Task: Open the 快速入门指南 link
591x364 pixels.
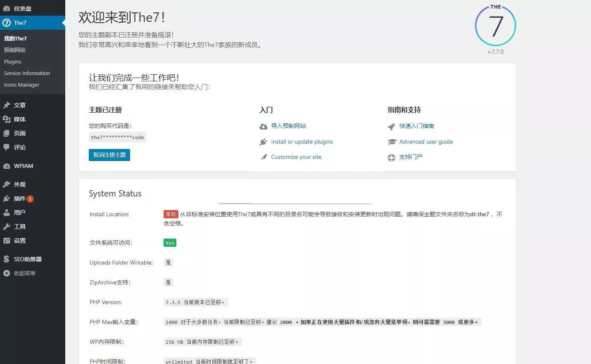Action: [416, 126]
